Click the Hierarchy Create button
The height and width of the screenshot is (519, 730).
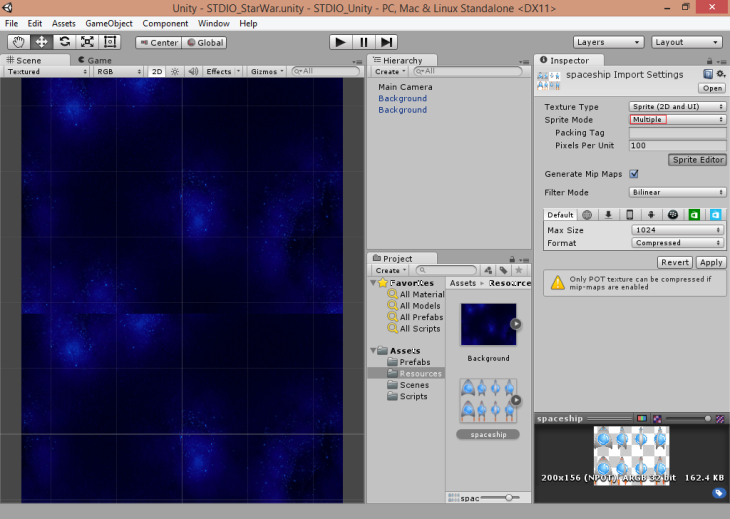tap(390, 72)
